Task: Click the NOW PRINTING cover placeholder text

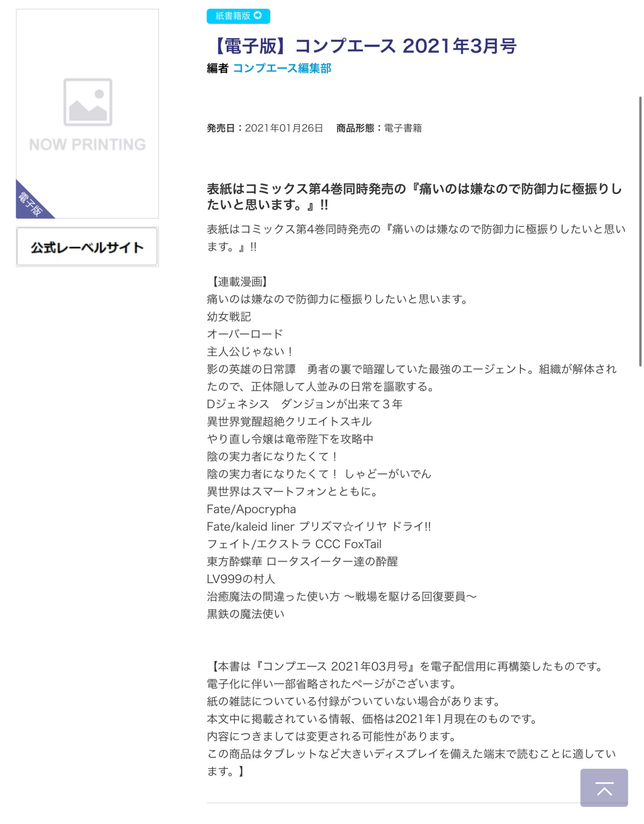Action: [87, 145]
